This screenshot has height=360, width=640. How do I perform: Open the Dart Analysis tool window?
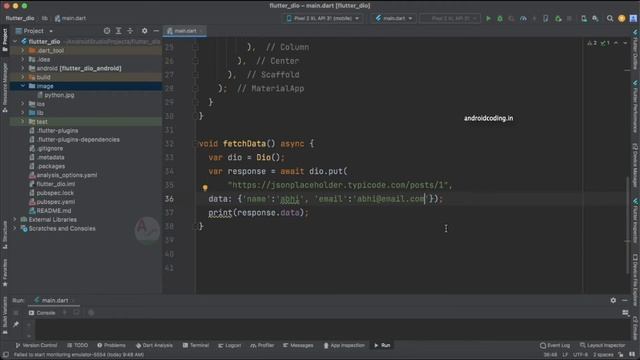tap(154, 345)
